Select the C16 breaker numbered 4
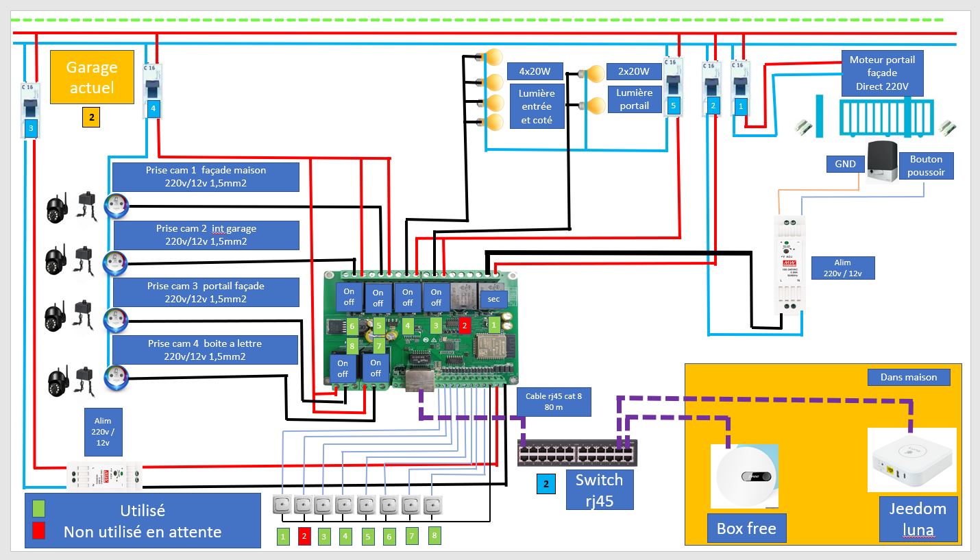The width and height of the screenshot is (980, 560). pos(154,91)
